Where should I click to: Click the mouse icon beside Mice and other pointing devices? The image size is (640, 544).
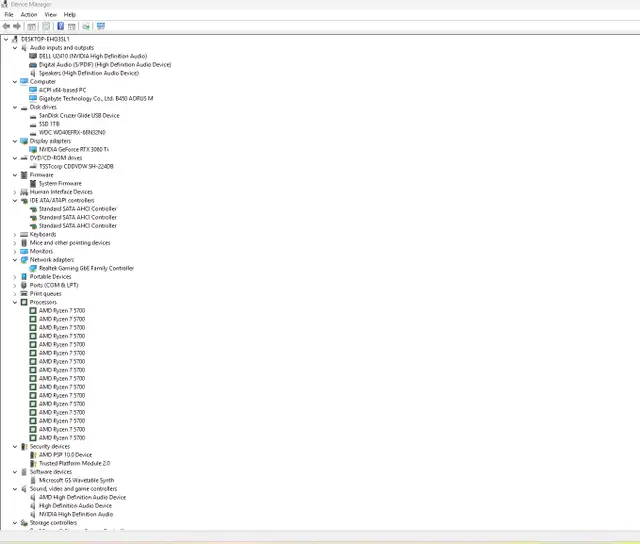coord(24,243)
